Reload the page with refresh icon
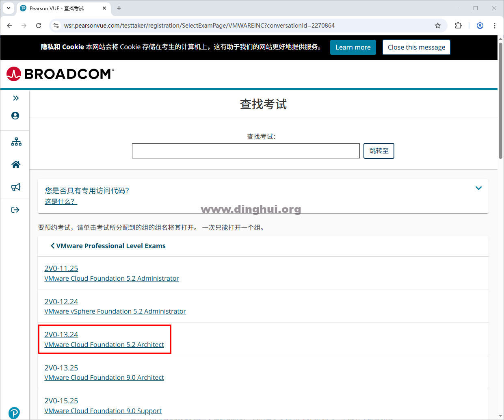 click(x=39, y=26)
